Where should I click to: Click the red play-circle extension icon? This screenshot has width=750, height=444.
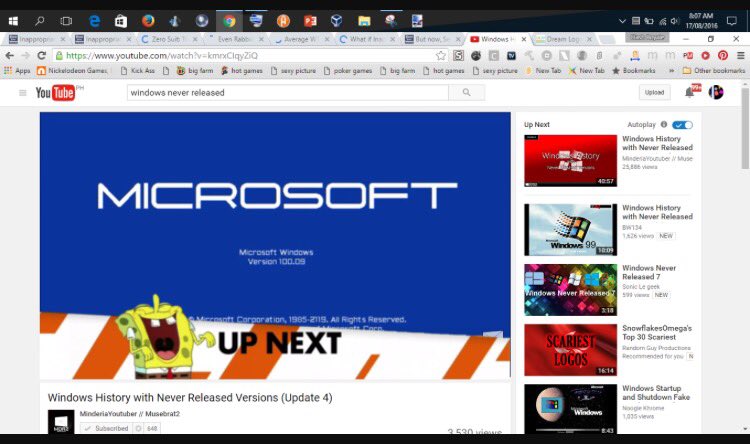[706, 56]
